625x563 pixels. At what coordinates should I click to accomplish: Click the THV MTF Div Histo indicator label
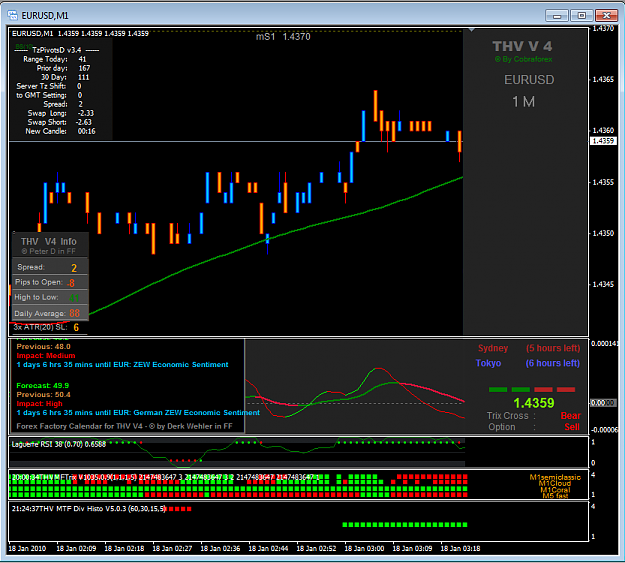point(89,509)
